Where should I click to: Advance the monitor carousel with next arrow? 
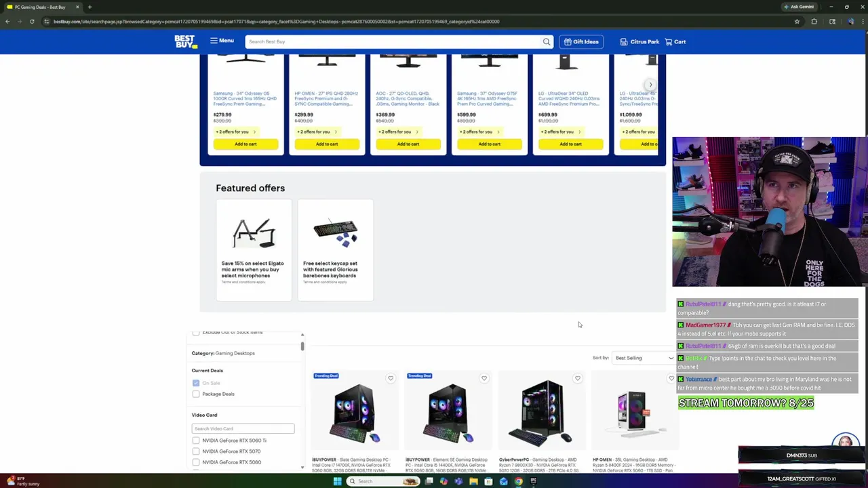pyautogui.click(x=650, y=85)
